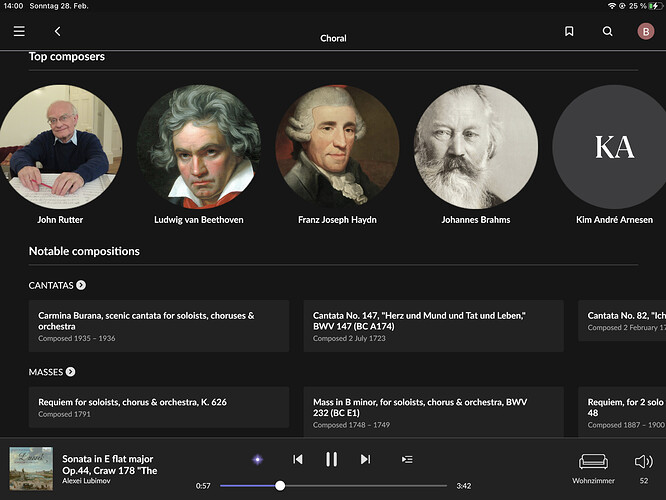Open the Cantata No. 82 card
Image resolution: width=666 pixels, height=500 pixels.
[x=622, y=321]
